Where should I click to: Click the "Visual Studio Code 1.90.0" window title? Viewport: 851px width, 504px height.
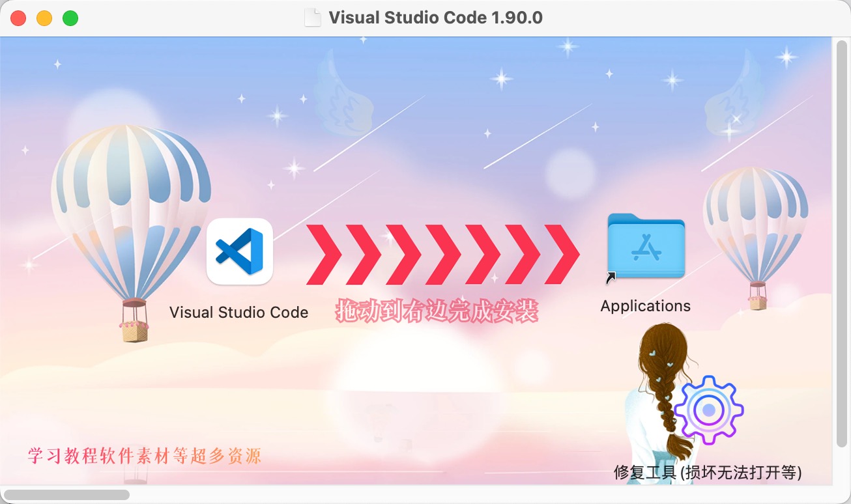point(435,18)
